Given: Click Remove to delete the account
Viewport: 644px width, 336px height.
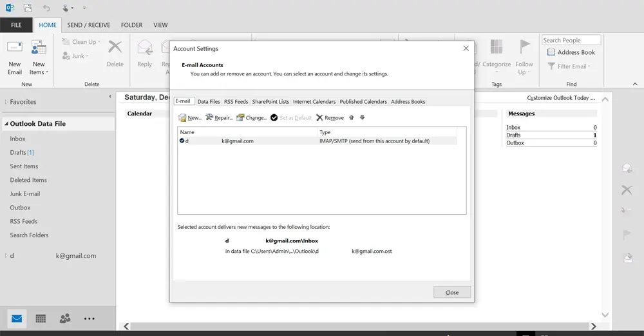Looking at the screenshot, I should point(330,117).
